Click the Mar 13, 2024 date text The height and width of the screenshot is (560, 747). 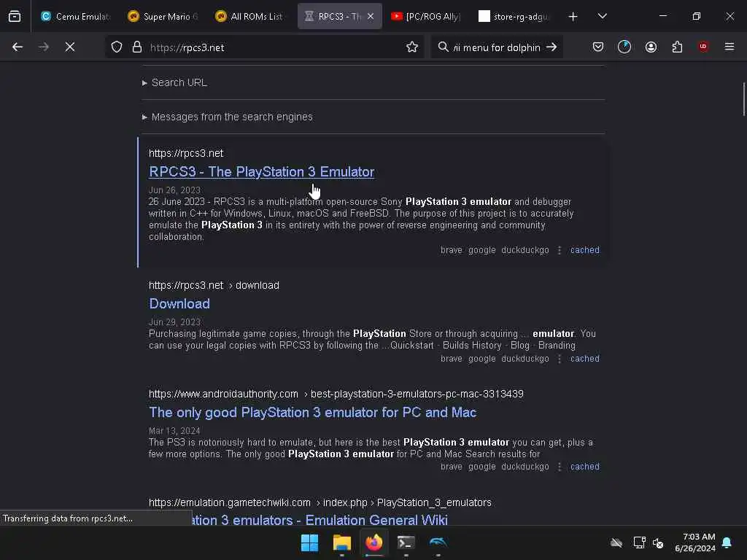coord(174,430)
